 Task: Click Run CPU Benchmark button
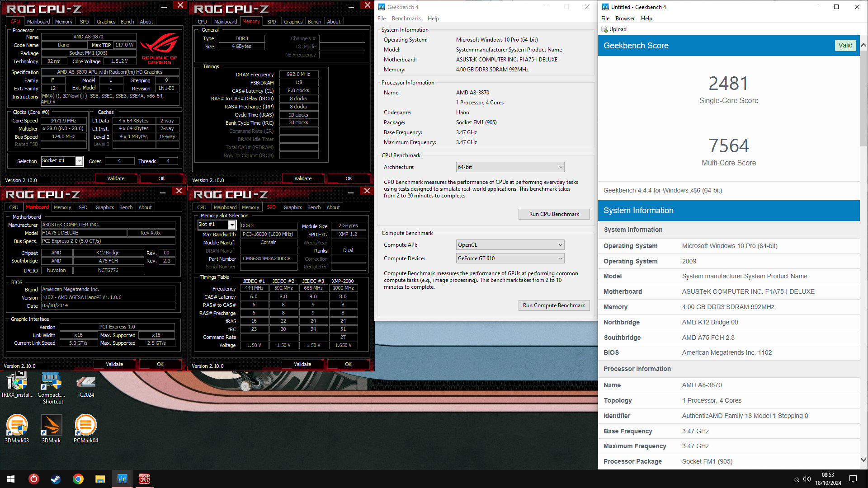(554, 214)
